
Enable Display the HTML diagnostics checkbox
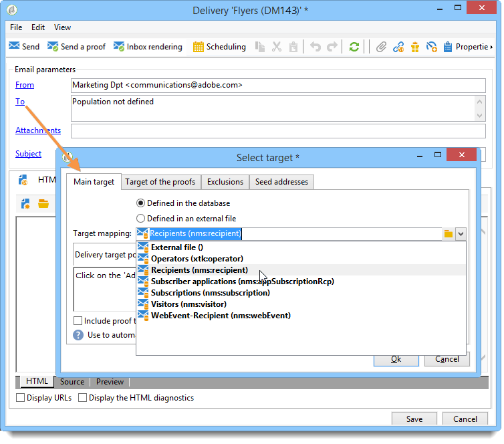(83, 398)
